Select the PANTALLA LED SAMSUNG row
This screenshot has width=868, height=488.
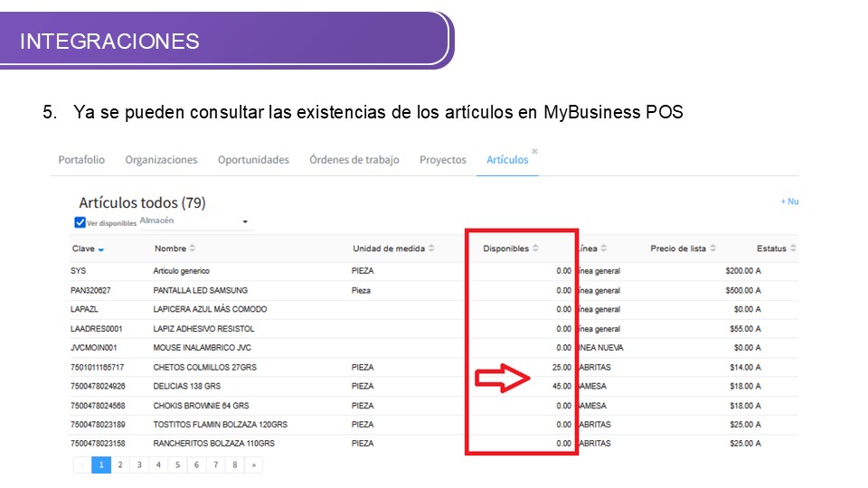click(x=199, y=291)
